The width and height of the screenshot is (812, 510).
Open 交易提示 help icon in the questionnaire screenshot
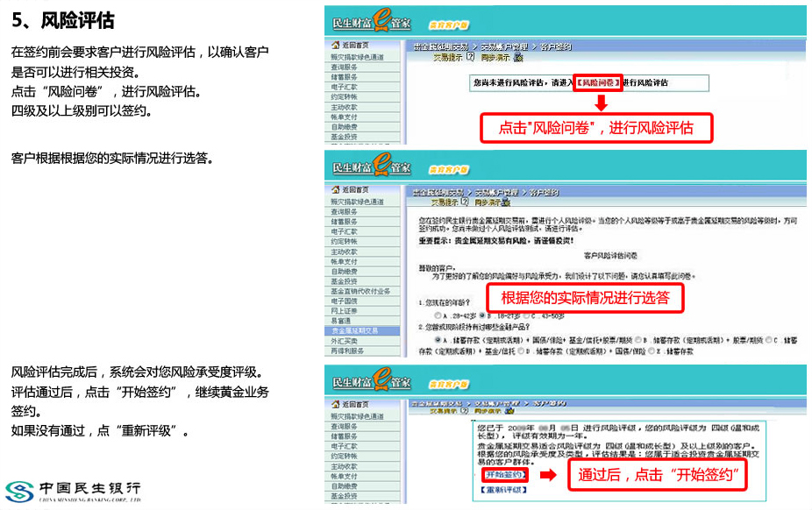[x=465, y=202]
